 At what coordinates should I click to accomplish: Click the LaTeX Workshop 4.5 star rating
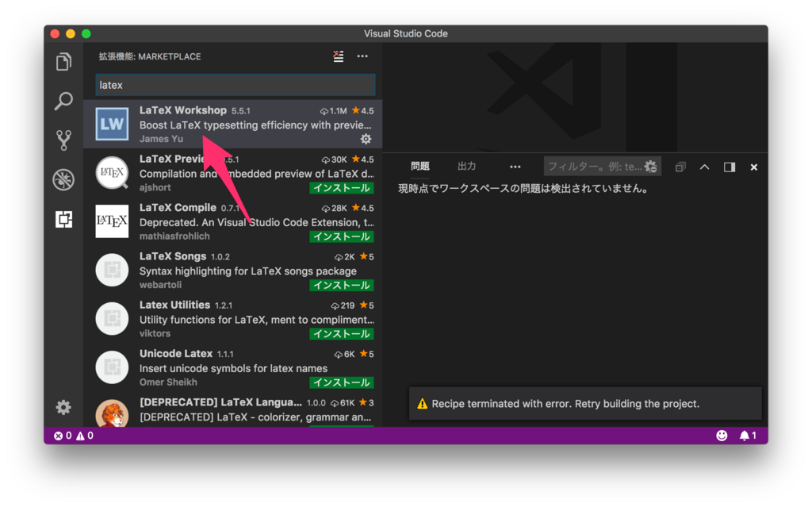coord(363,110)
